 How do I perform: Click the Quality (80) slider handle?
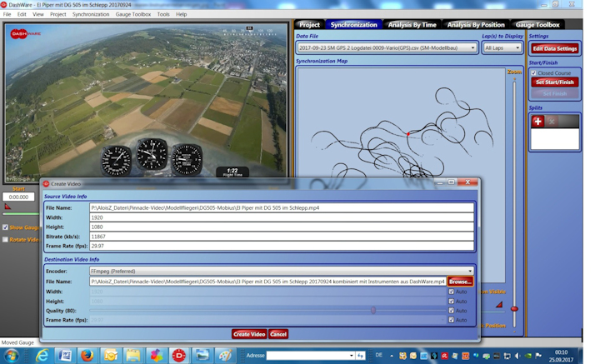pos(373,311)
